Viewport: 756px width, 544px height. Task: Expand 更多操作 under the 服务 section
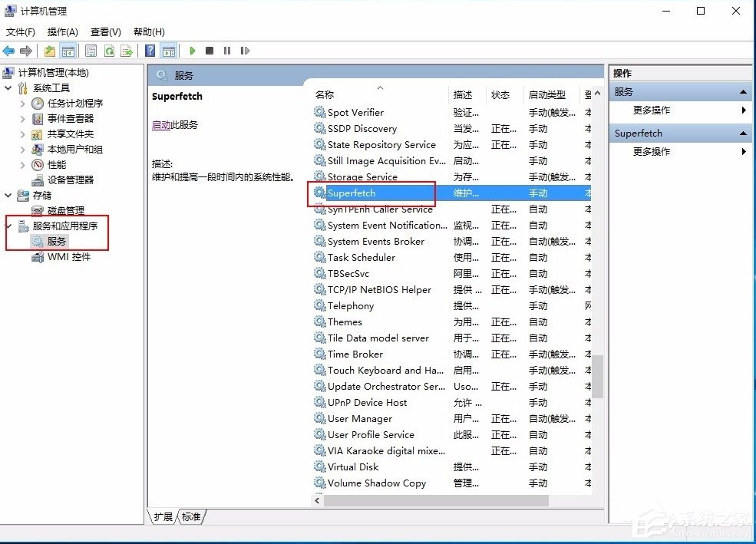(x=652, y=110)
